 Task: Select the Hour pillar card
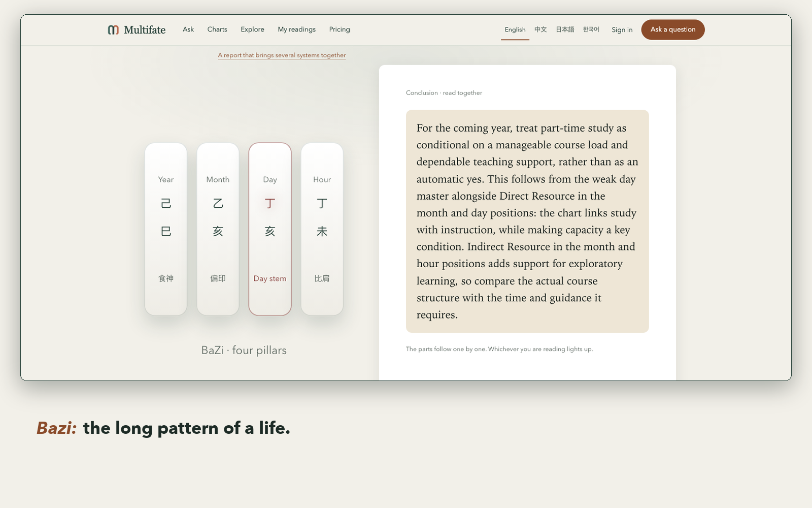[322, 229]
